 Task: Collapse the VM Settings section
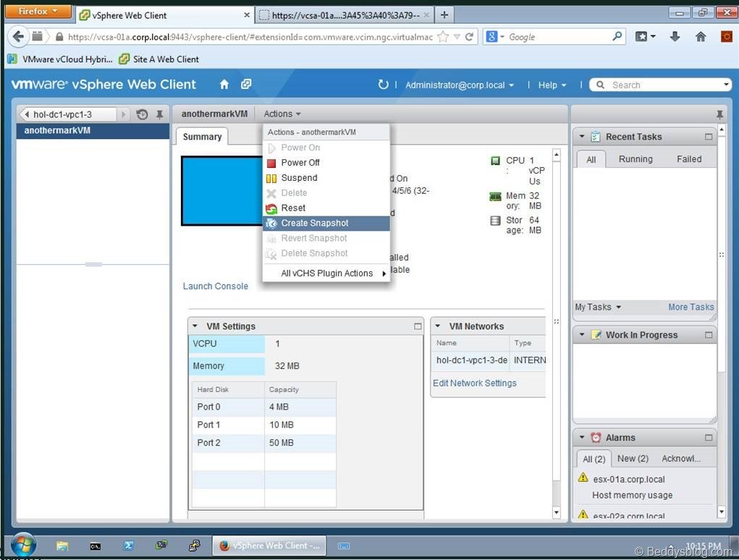point(195,326)
